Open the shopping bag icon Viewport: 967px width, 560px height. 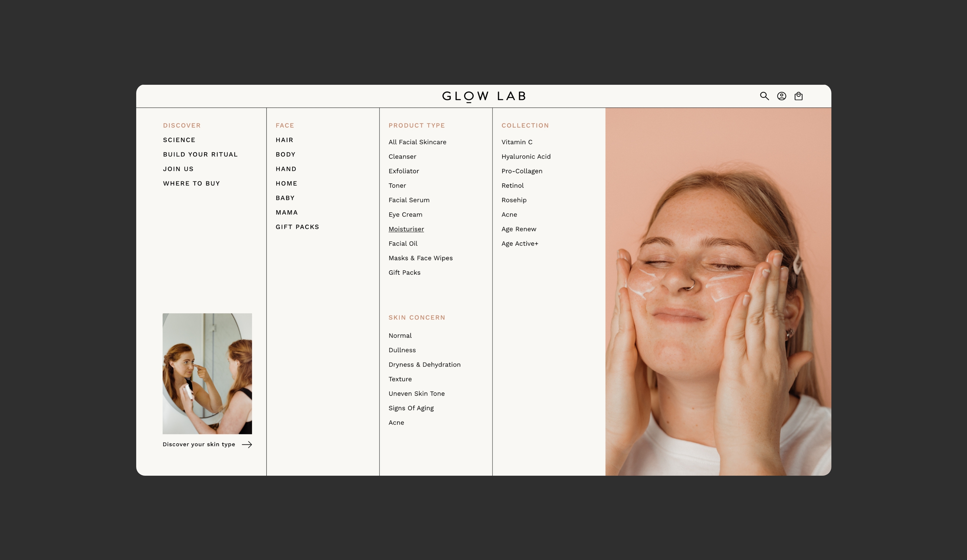799,96
